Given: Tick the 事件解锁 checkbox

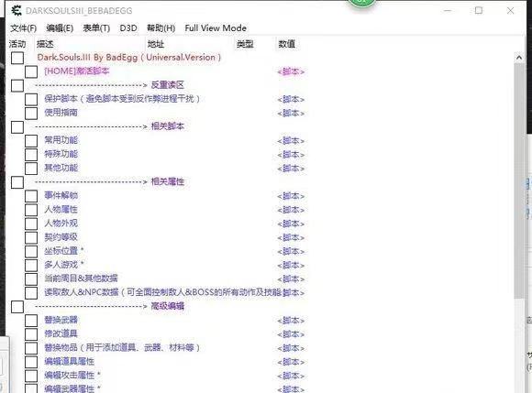Looking at the screenshot, I should pos(31,196).
